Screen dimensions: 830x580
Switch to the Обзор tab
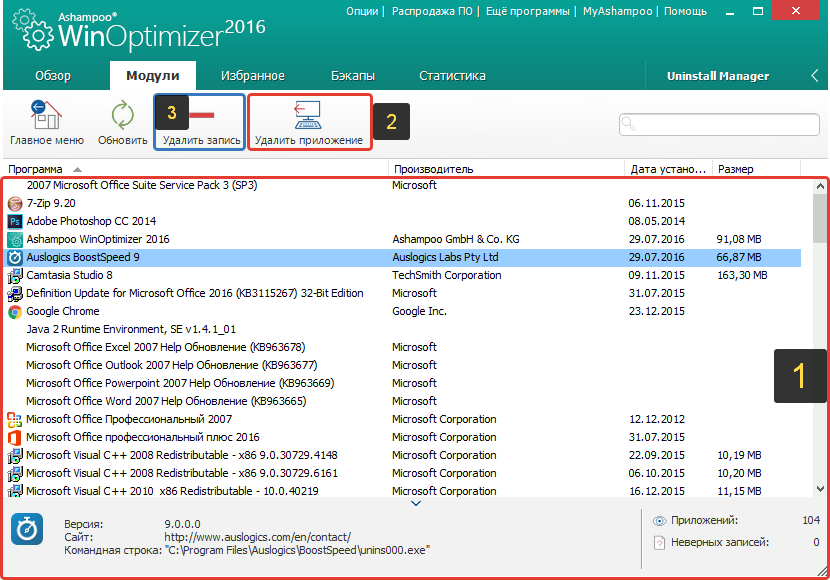tap(53, 76)
